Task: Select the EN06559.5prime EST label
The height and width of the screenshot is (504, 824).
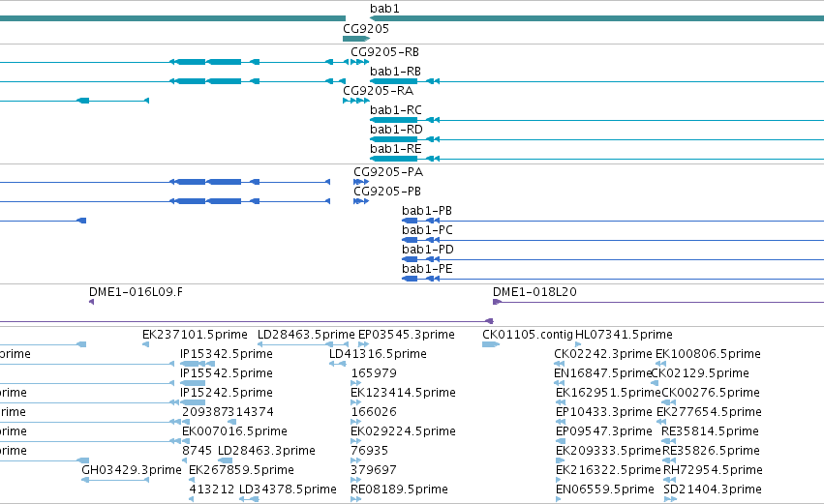Action: coord(605,490)
